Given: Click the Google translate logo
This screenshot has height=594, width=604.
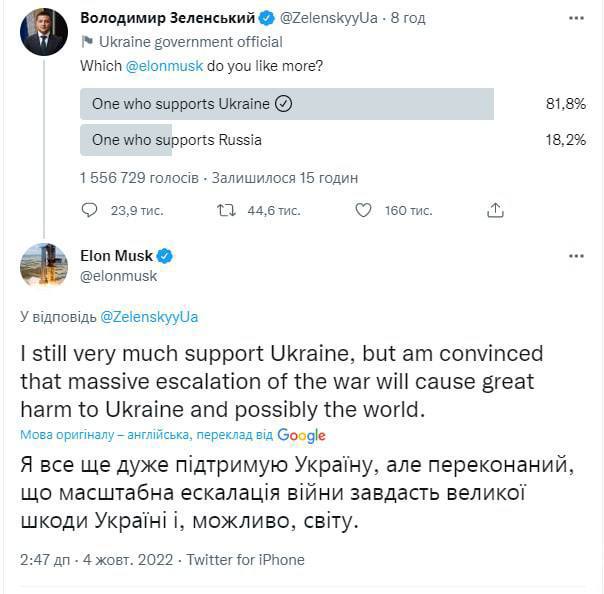Looking at the screenshot, I should (302, 436).
